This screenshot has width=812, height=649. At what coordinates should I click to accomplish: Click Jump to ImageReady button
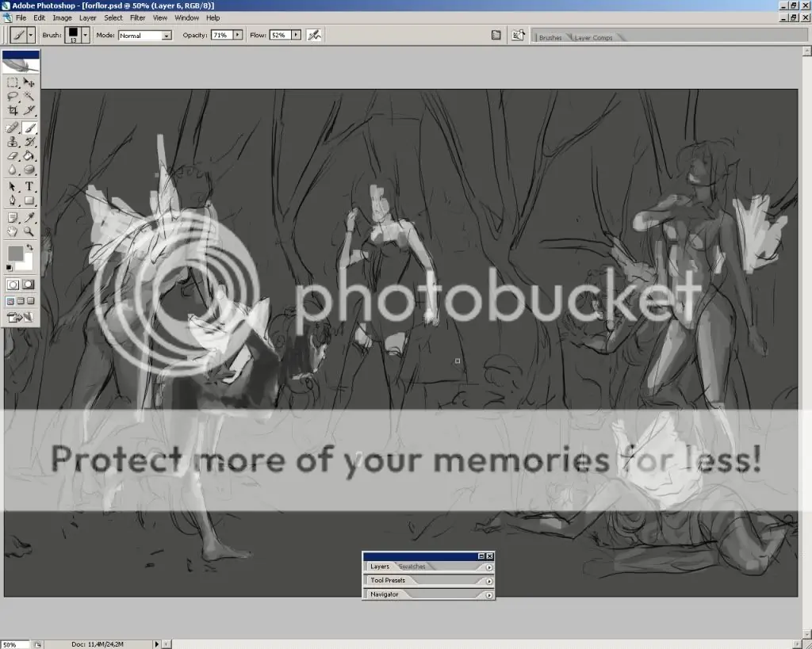click(x=20, y=317)
